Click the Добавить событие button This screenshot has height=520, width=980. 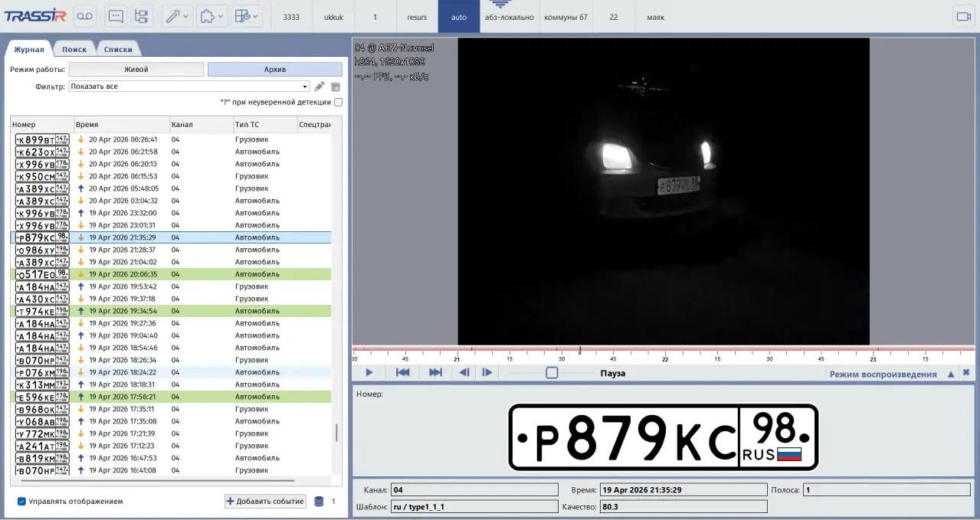click(265, 502)
